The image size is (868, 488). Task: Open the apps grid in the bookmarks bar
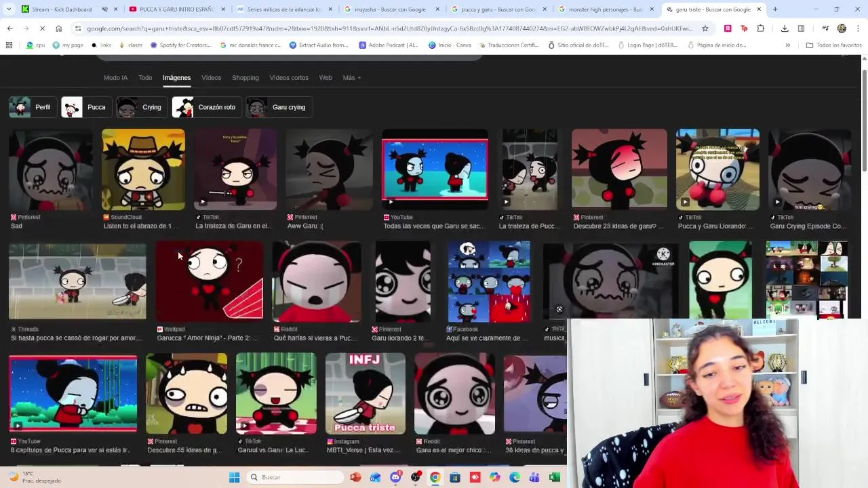[9, 45]
